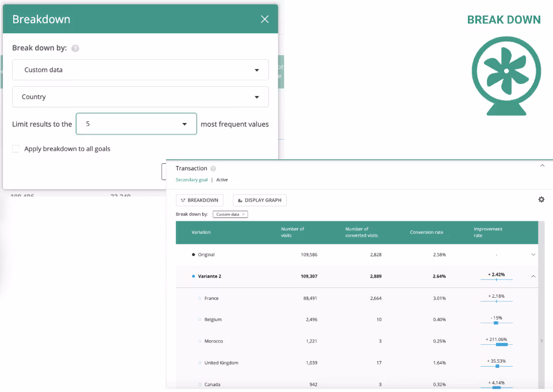Image resolution: width=553 pixels, height=392 pixels.
Task: Open the gear settings icon in Transaction panel
Action: tap(541, 199)
